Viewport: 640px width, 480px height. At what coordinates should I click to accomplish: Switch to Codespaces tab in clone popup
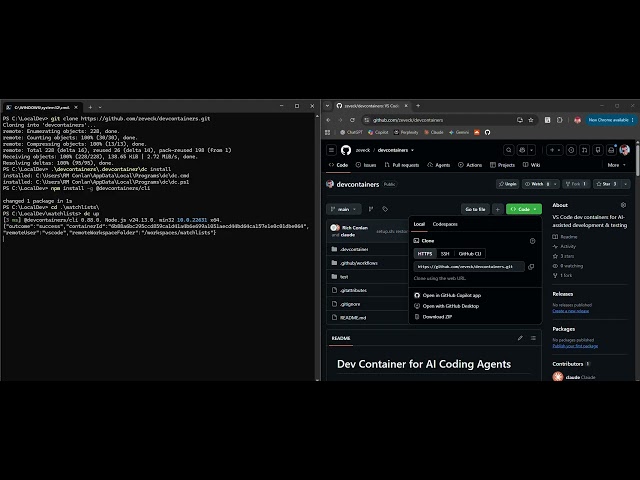tap(445, 224)
